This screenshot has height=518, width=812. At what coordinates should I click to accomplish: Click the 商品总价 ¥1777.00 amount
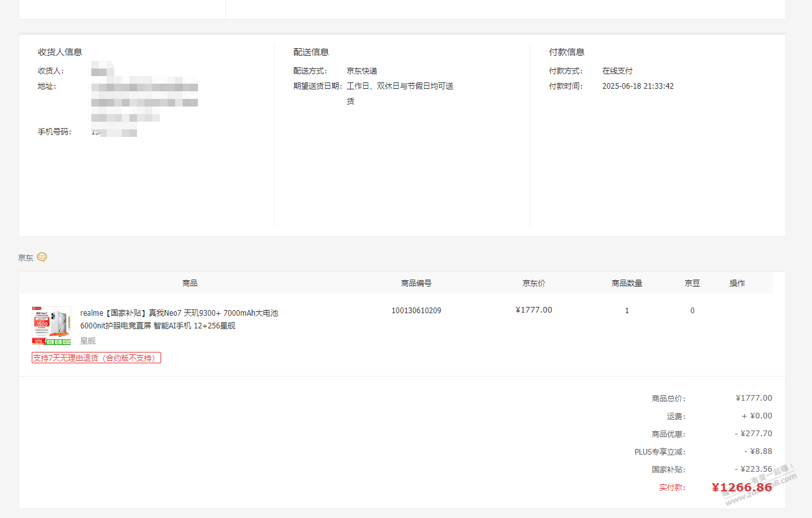[754, 398]
